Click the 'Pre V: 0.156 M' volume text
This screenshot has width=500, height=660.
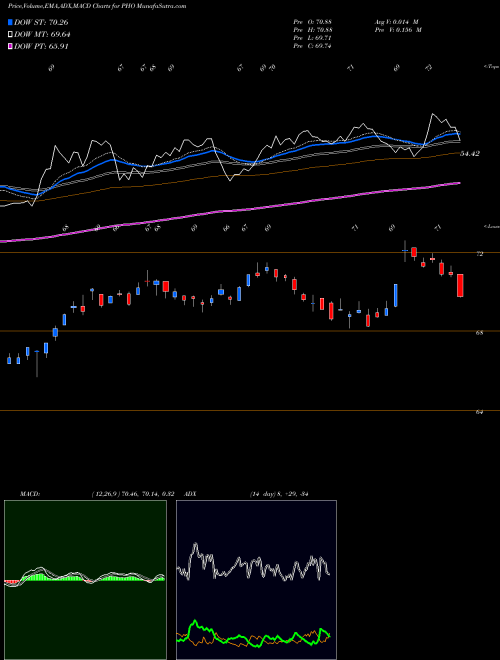click(399, 30)
